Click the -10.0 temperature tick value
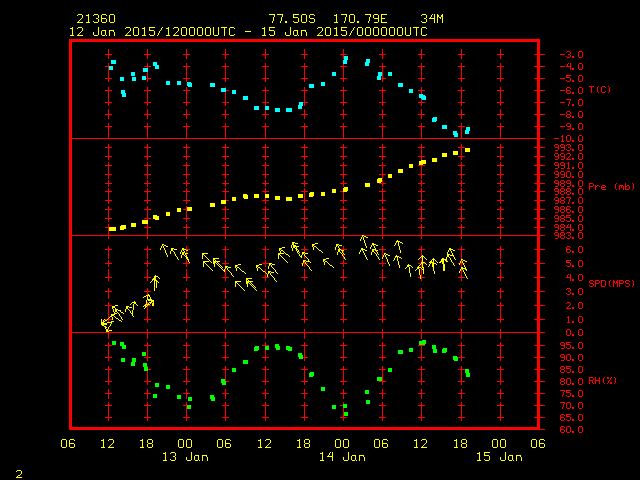The image size is (640, 480). [569, 139]
